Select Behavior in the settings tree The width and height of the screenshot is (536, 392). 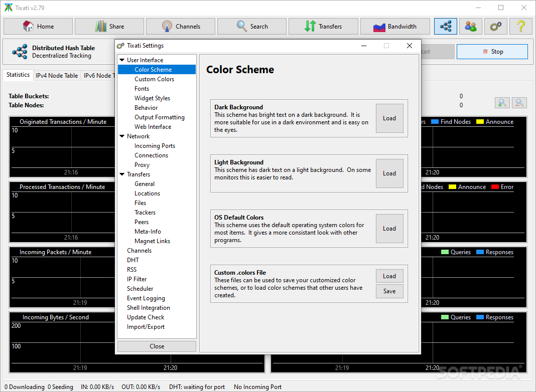pos(146,108)
